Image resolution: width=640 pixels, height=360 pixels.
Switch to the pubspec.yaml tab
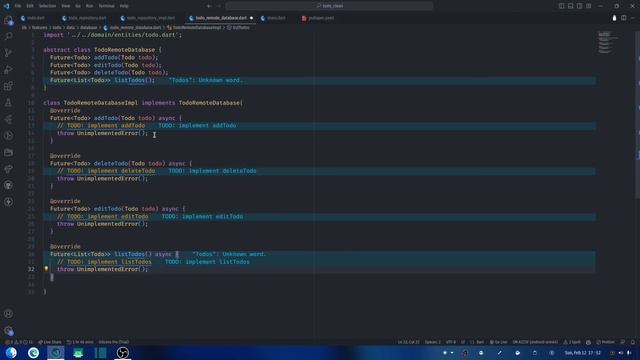318,18
